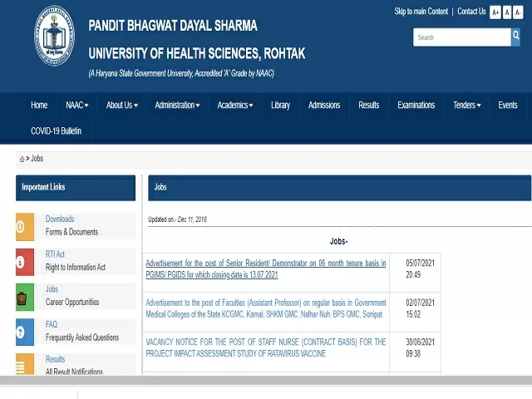The width and height of the screenshot is (532, 399).
Task: Open the COVID-19 Bulletin menu item
Action: 56,131
